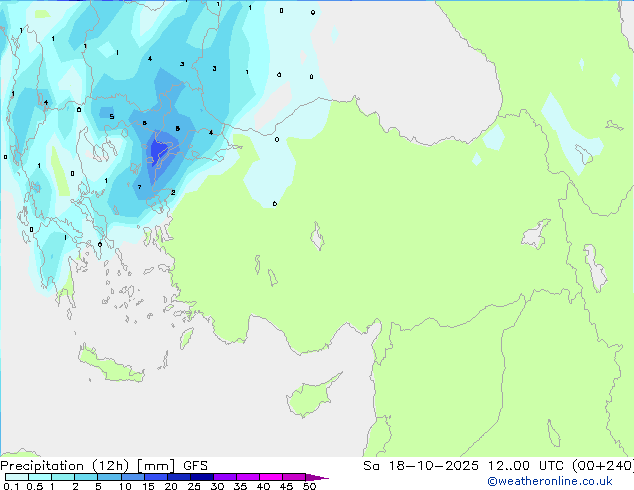Click the legend label '45'

point(286,486)
